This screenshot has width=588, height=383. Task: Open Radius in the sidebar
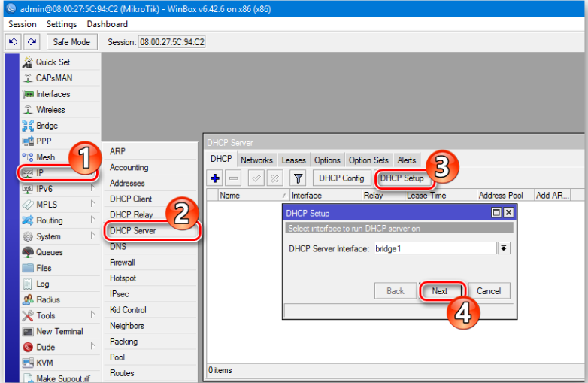(x=60, y=299)
